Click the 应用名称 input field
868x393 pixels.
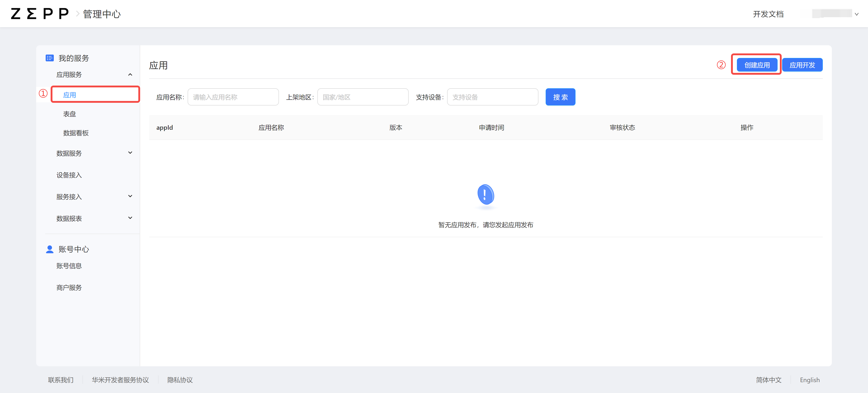pyautogui.click(x=233, y=97)
